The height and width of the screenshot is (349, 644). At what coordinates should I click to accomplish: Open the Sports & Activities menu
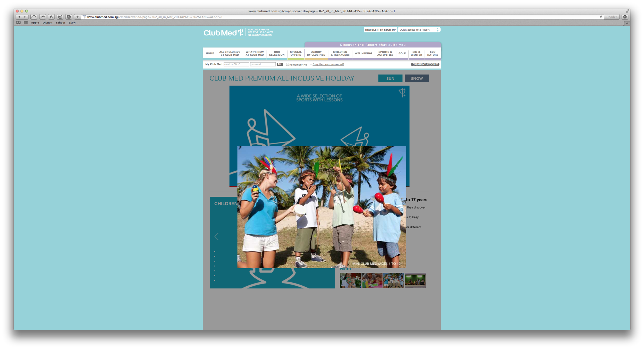(385, 53)
